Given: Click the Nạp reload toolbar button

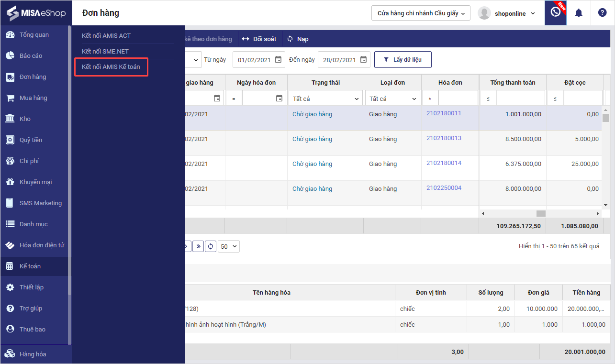Looking at the screenshot, I should pyautogui.click(x=298, y=39).
